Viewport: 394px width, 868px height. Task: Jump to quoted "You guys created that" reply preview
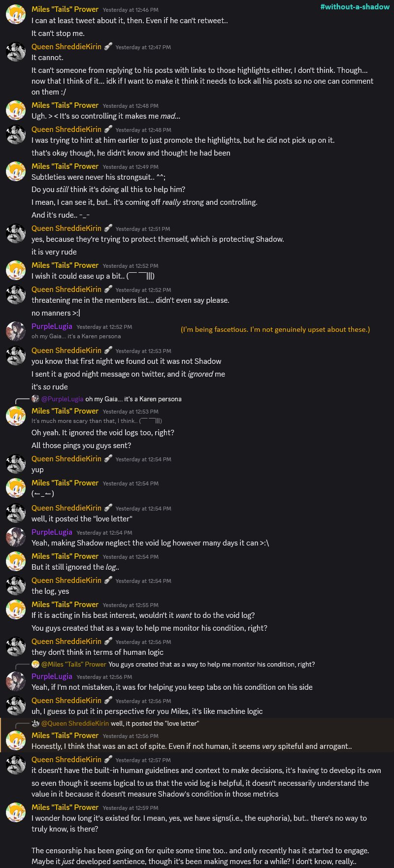(x=212, y=664)
